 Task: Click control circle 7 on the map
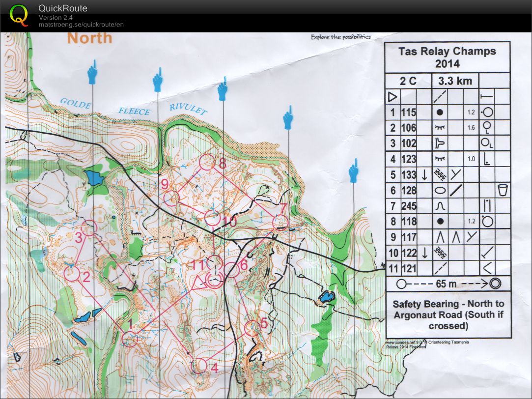(280, 222)
